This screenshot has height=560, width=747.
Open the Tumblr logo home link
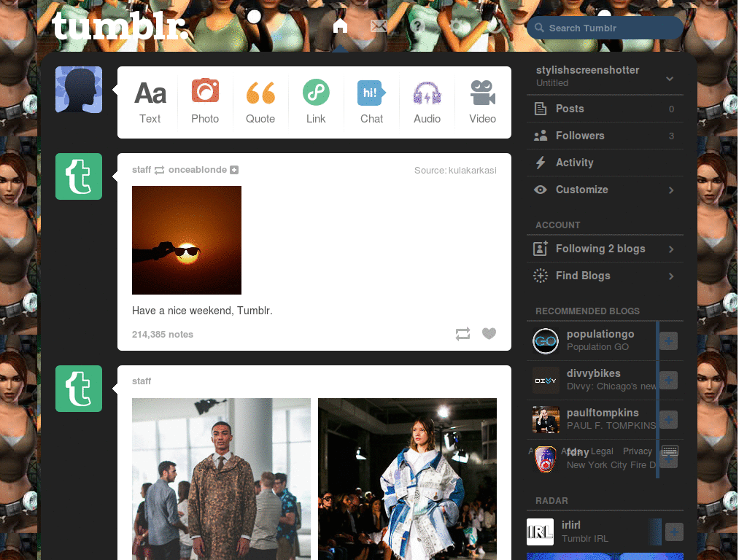120,27
